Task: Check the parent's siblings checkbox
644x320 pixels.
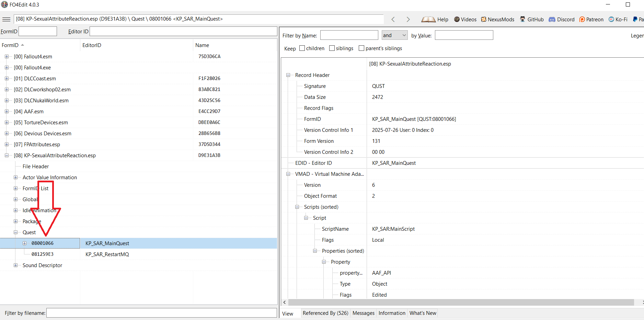Action: (361, 48)
